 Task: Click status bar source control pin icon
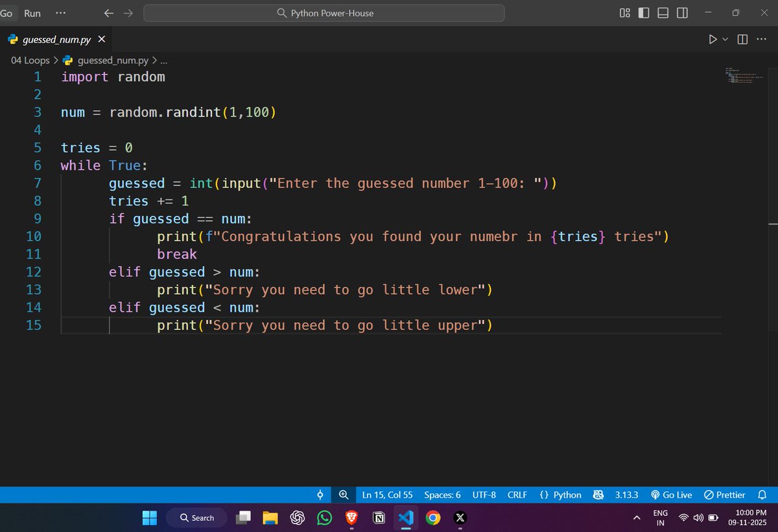point(320,495)
